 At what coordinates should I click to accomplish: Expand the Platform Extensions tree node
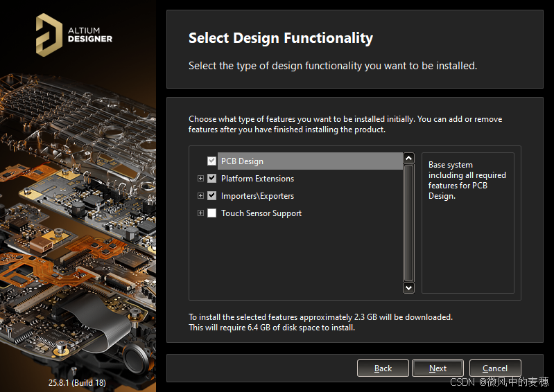coord(200,178)
